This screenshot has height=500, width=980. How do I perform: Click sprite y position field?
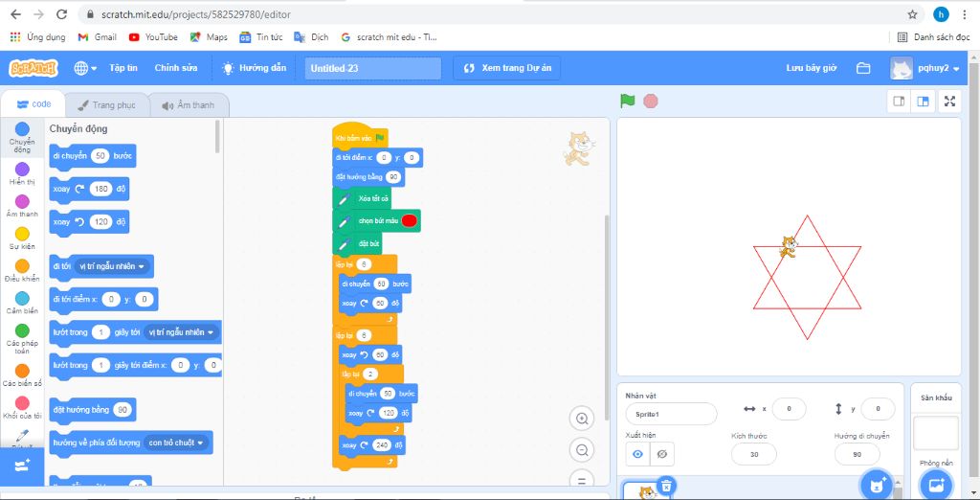click(878, 409)
